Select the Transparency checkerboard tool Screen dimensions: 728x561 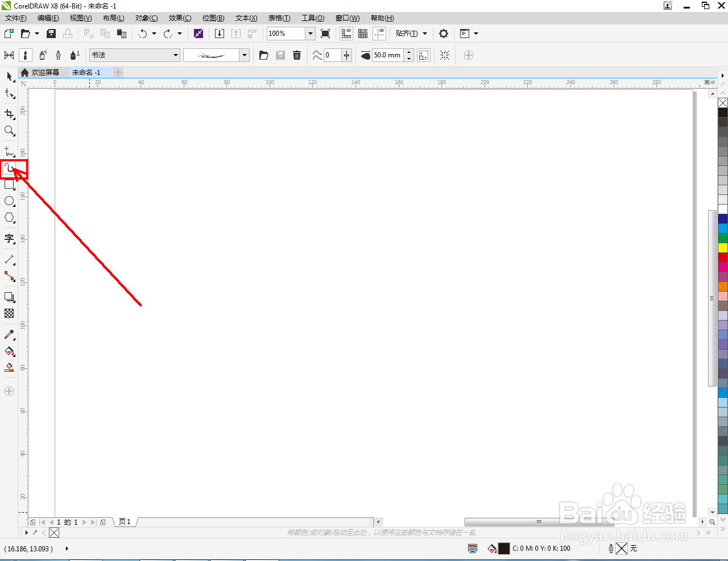tap(9, 314)
